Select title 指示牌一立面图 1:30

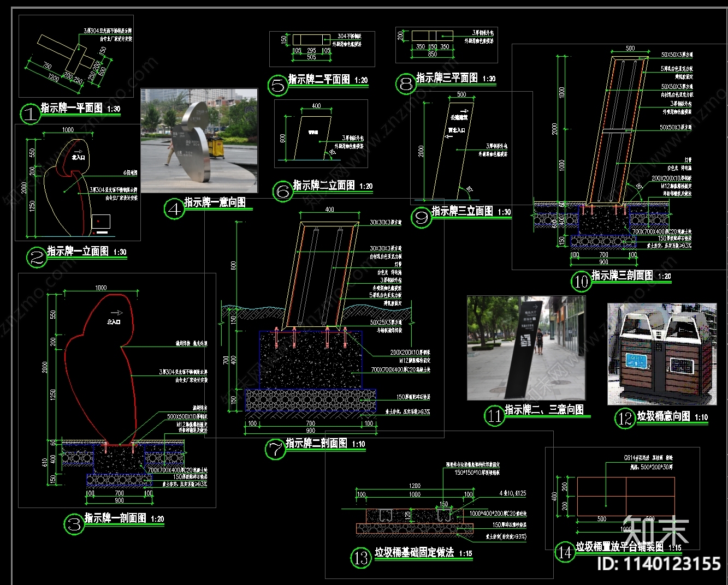click(x=87, y=251)
